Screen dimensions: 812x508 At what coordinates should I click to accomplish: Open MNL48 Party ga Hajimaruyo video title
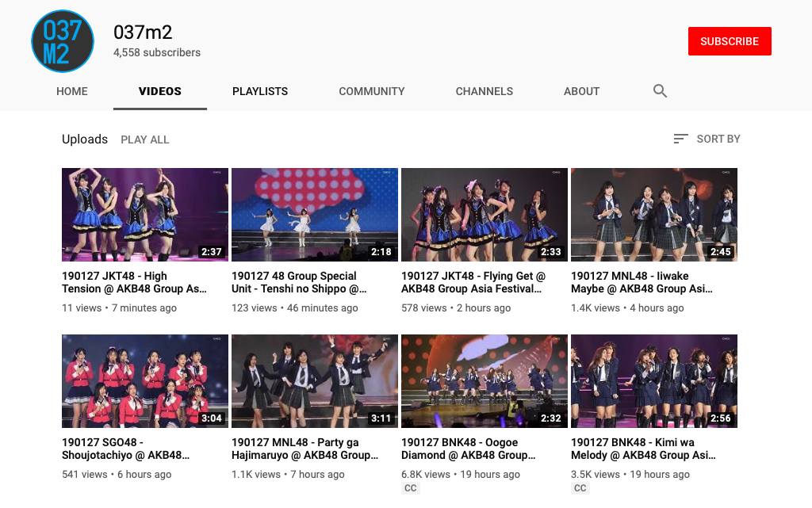(305, 449)
